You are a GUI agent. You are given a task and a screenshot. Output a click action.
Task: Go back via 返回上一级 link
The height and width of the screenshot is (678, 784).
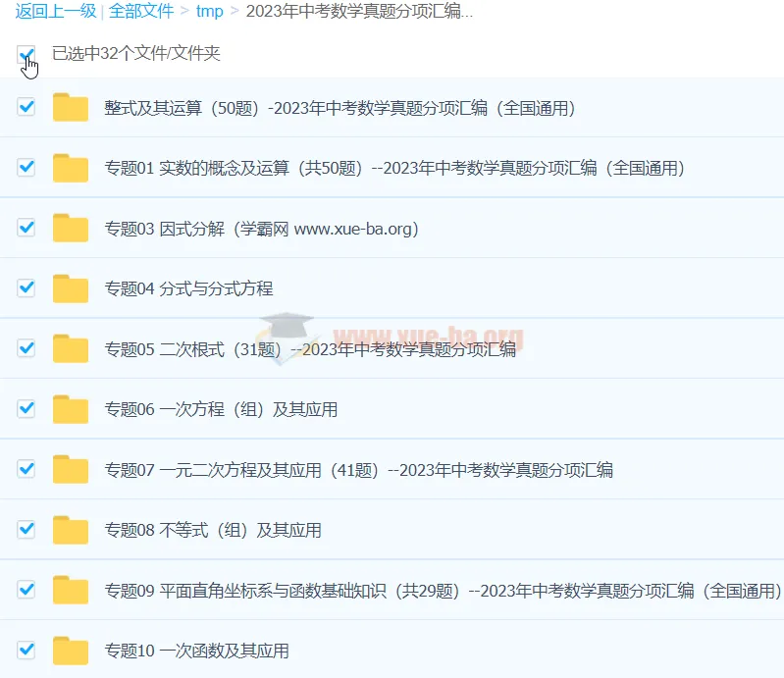tap(56, 11)
